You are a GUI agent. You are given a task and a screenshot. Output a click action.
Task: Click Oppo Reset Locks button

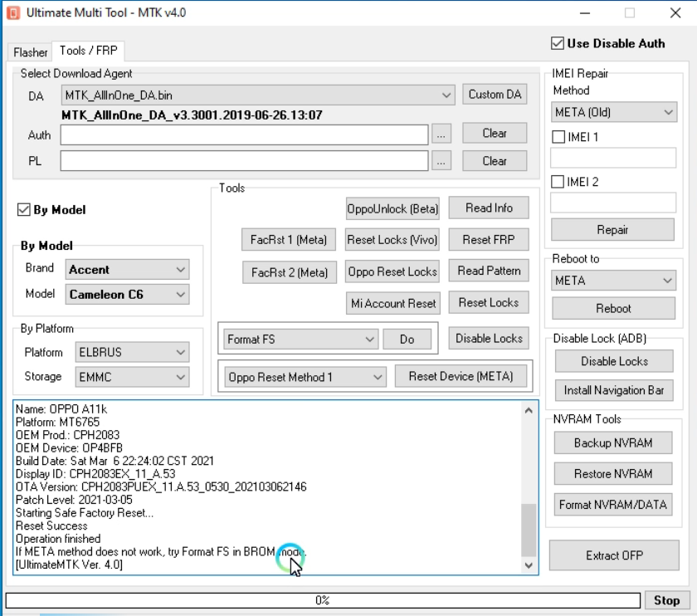pos(392,271)
